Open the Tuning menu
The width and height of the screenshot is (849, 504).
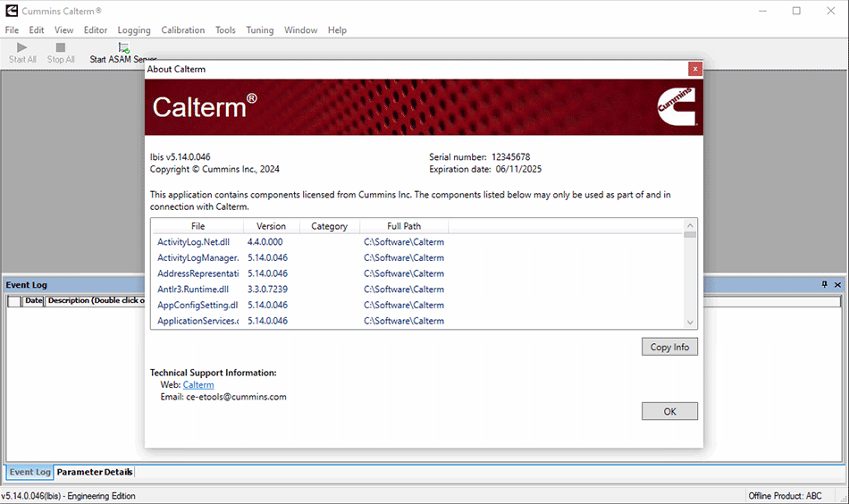click(x=260, y=29)
